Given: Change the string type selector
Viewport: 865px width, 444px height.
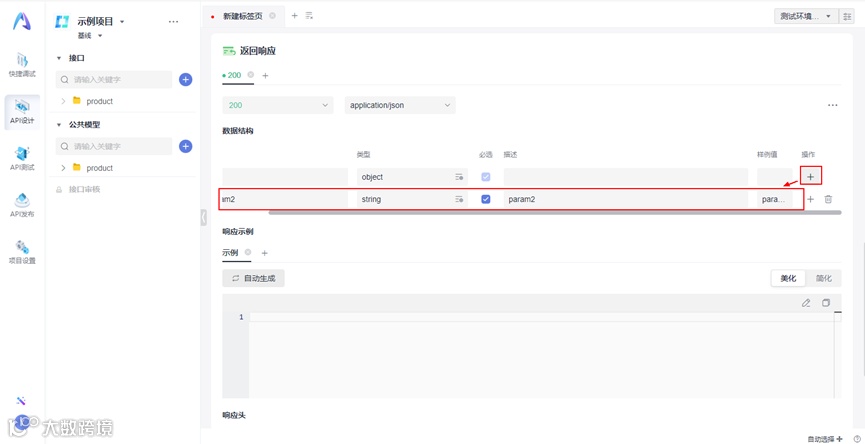Looking at the screenshot, I should [x=413, y=199].
